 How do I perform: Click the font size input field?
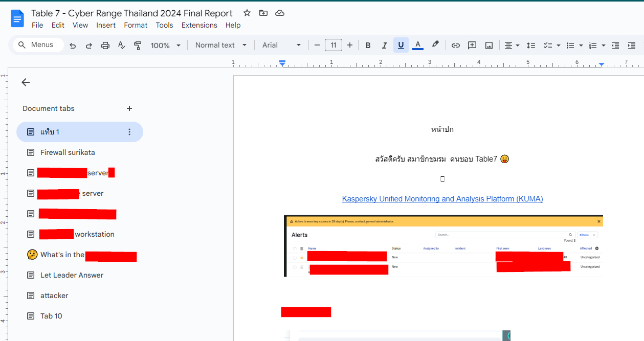click(x=333, y=45)
